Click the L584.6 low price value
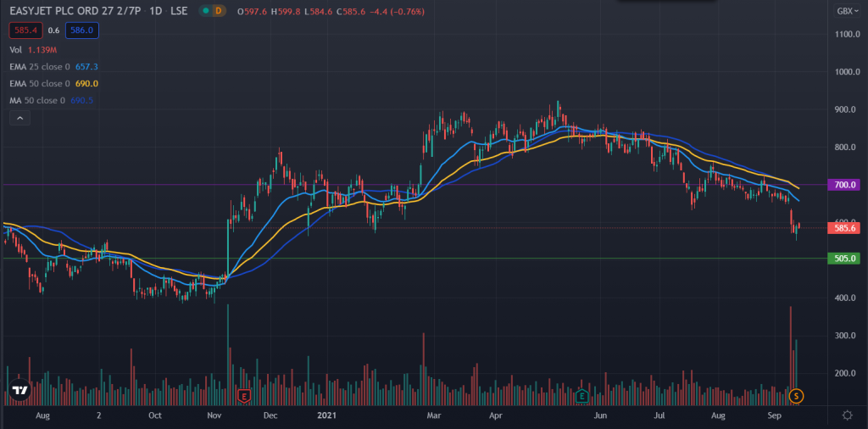This screenshot has width=868, height=429. 317,11
